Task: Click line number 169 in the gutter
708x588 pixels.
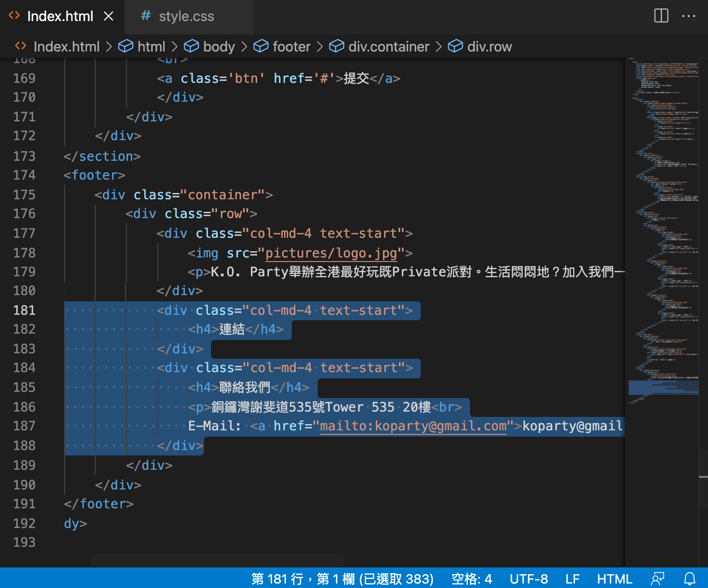Action: pyautogui.click(x=24, y=78)
